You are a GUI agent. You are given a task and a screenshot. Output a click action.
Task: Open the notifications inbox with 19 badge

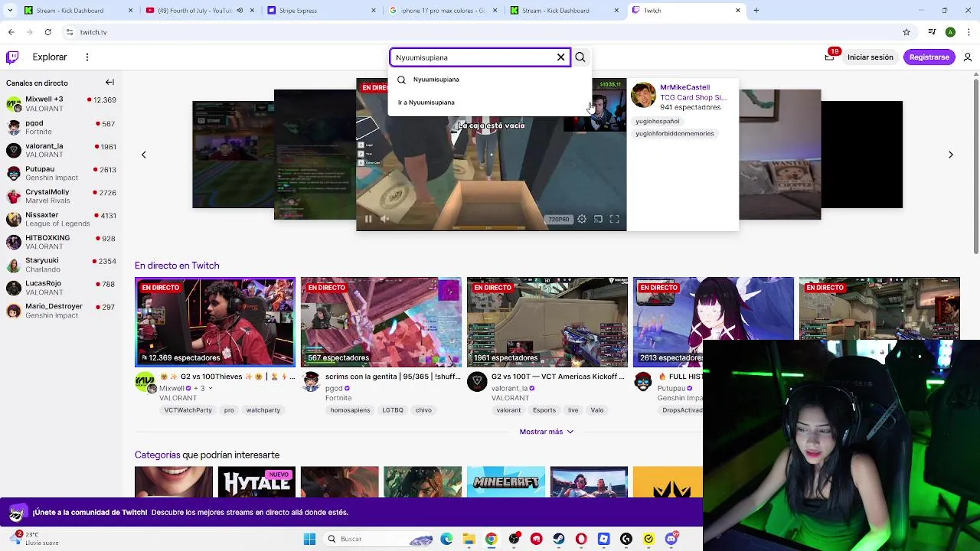(x=829, y=57)
